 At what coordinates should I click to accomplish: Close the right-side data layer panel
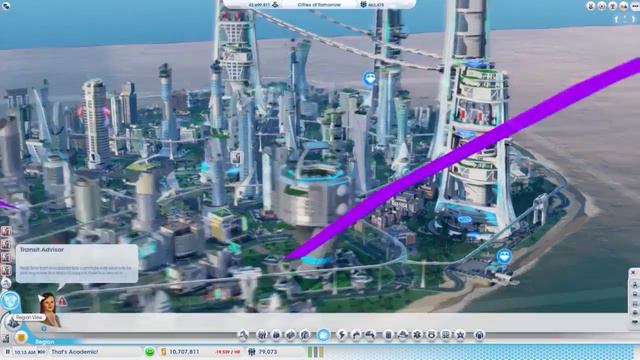click(633, 272)
